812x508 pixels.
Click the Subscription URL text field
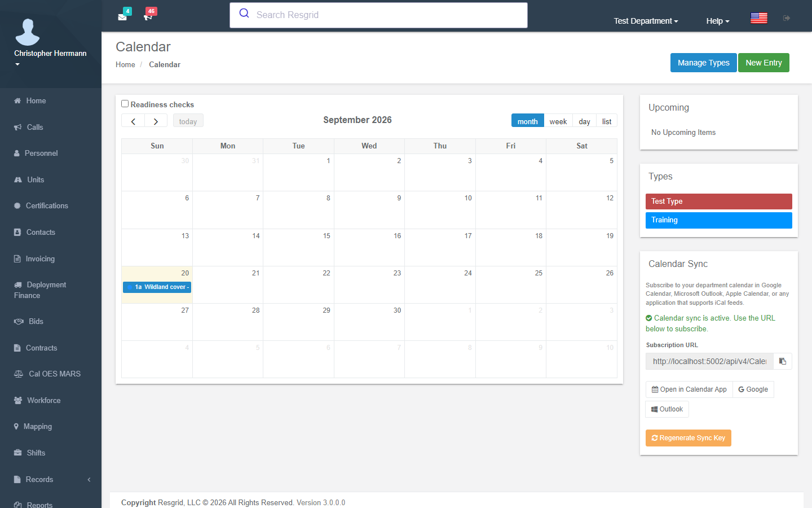[x=709, y=361]
